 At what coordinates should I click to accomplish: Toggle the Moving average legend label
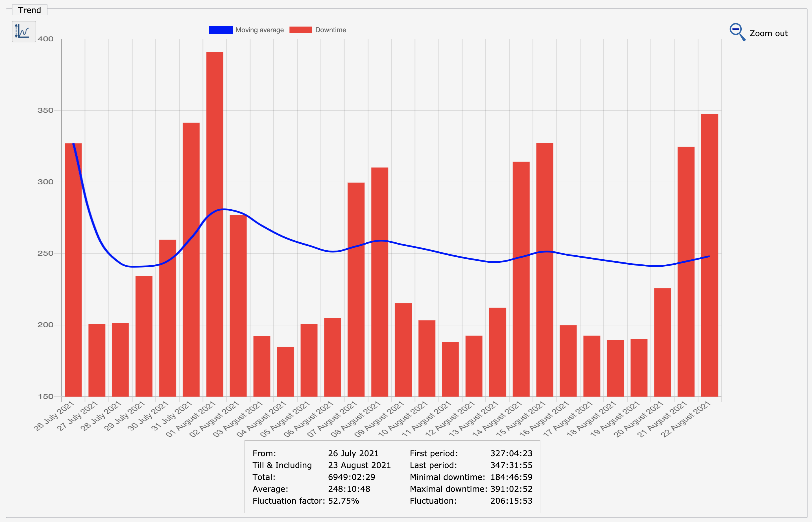[259, 30]
